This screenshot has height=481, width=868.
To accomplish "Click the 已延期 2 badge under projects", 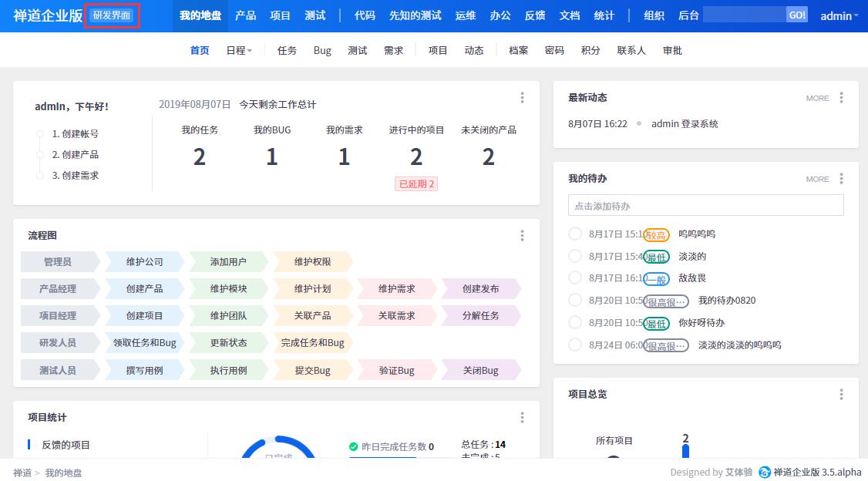I will click(x=416, y=184).
